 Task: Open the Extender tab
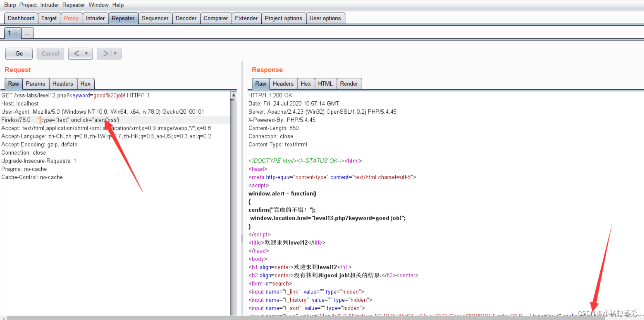coord(246,18)
